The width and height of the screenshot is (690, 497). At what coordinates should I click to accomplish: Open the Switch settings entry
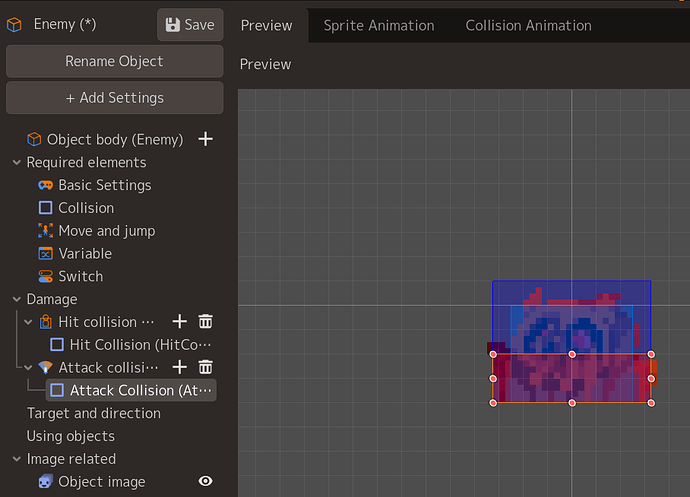point(71,276)
